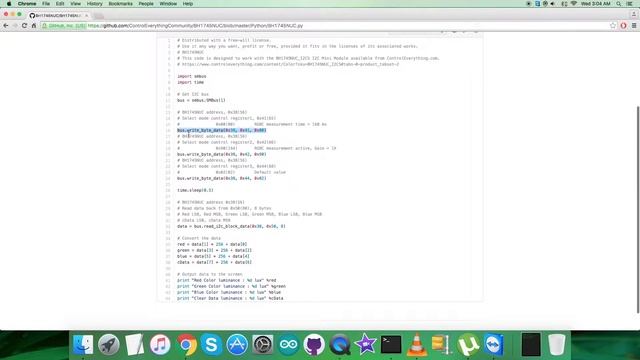Launch Skype from the dock
This screenshot has width=640, height=360.
[x=211, y=344]
